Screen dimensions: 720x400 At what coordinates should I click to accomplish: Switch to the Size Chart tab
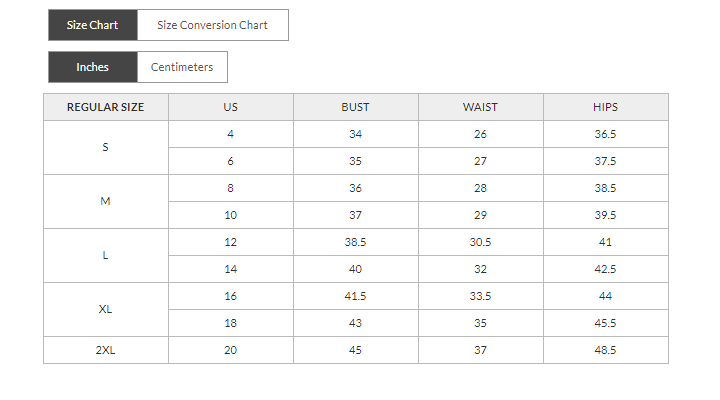pyautogui.click(x=92, y=25)
